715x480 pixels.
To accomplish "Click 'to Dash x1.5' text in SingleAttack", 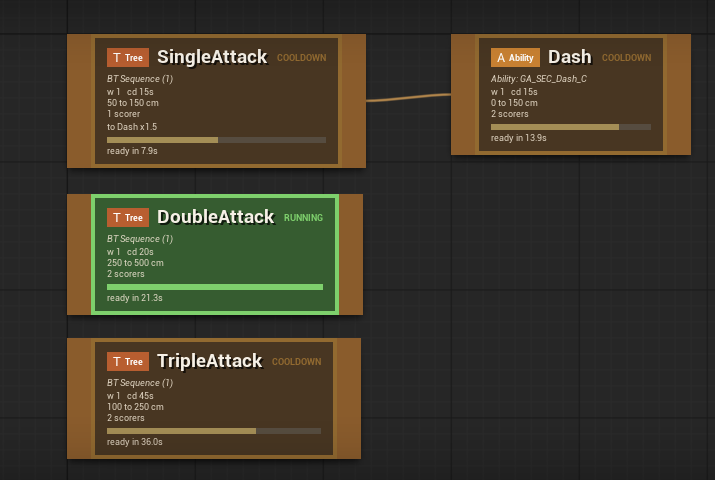I will click(x=132, y=127).
